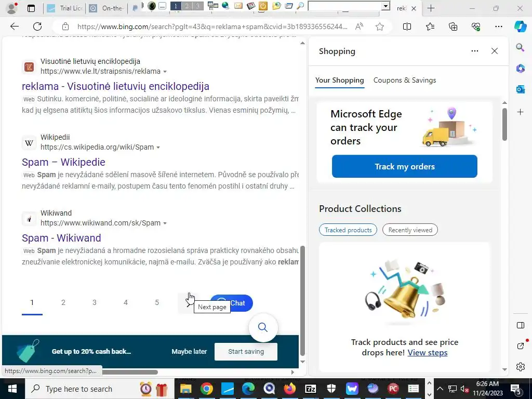
Task: Switch to Trial License tab
Action: tap(64, 8)
